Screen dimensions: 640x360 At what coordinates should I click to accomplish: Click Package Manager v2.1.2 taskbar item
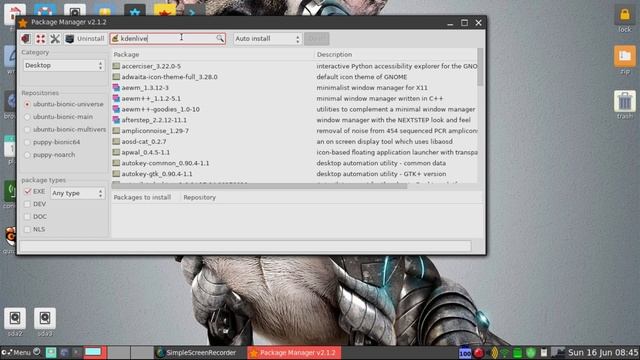click(x=294, y=352)
